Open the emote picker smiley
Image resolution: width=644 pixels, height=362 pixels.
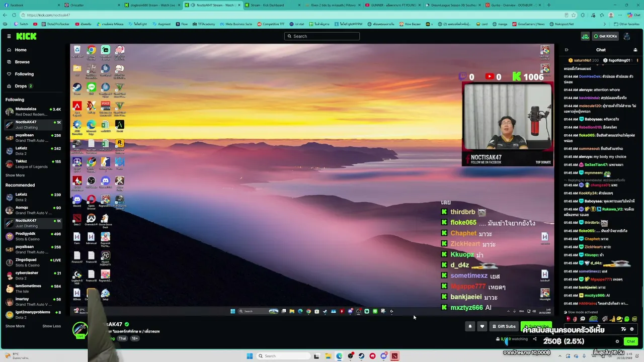(632, 329)
